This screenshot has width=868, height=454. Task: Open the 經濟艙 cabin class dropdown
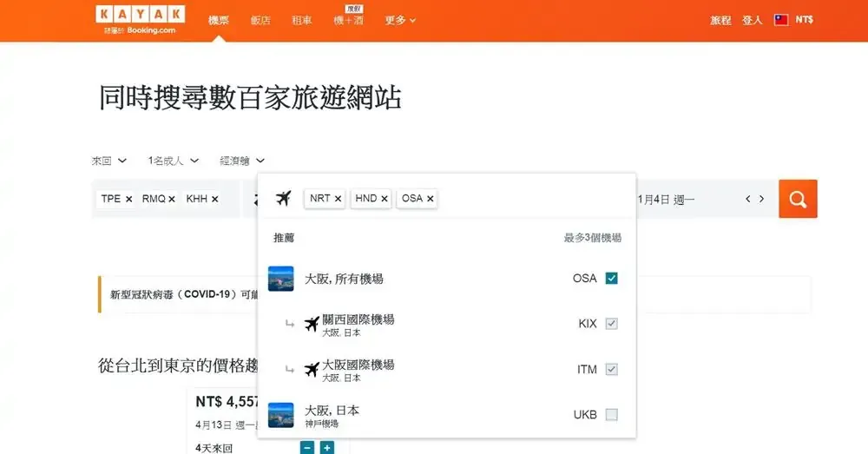click(x=242, y=161)
